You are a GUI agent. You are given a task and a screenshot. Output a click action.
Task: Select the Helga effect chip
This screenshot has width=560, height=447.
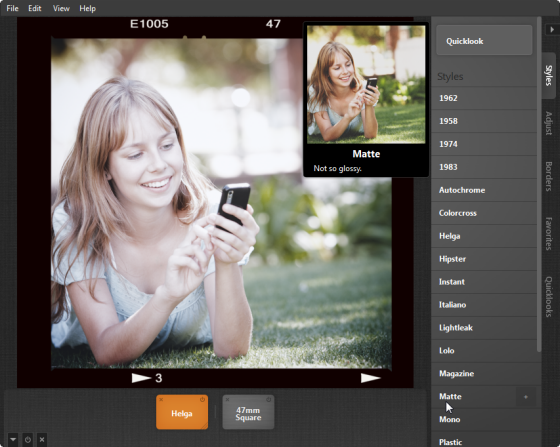pyautogui.click(x=182, y=413)
